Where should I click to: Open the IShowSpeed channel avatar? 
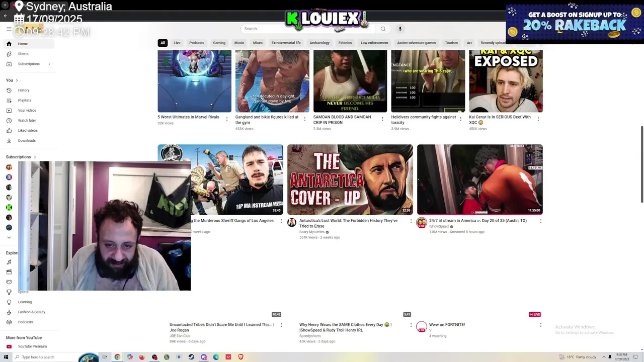(422, 223)
